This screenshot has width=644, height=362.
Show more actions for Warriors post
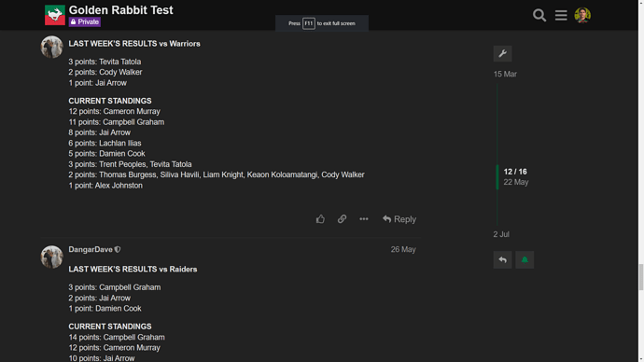(x=364, y=219)
